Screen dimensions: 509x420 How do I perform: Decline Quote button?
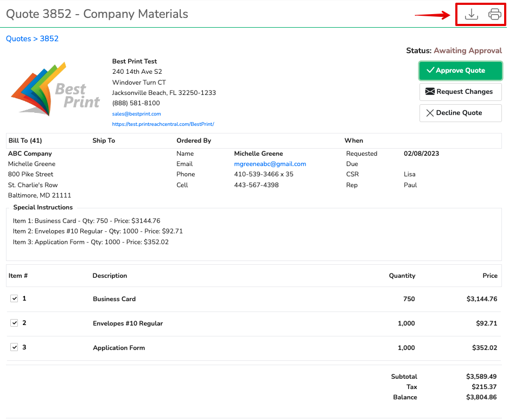[x=460, y=113]
